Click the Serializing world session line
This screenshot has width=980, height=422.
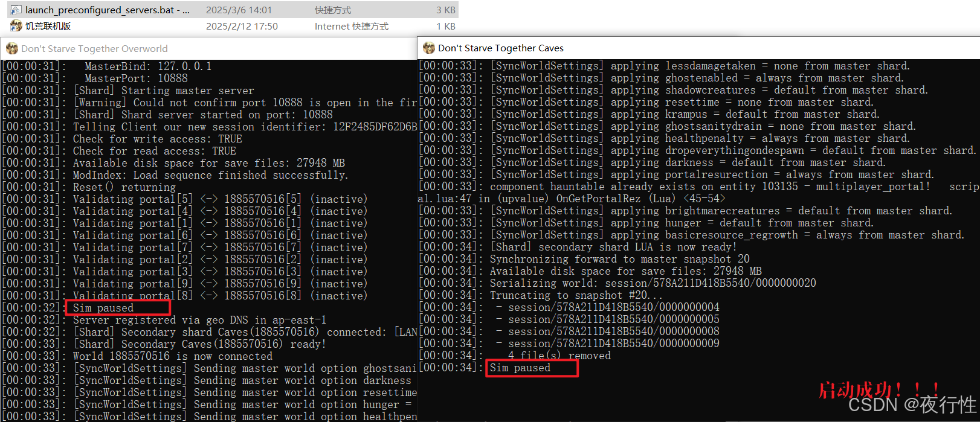pos(617,283)
